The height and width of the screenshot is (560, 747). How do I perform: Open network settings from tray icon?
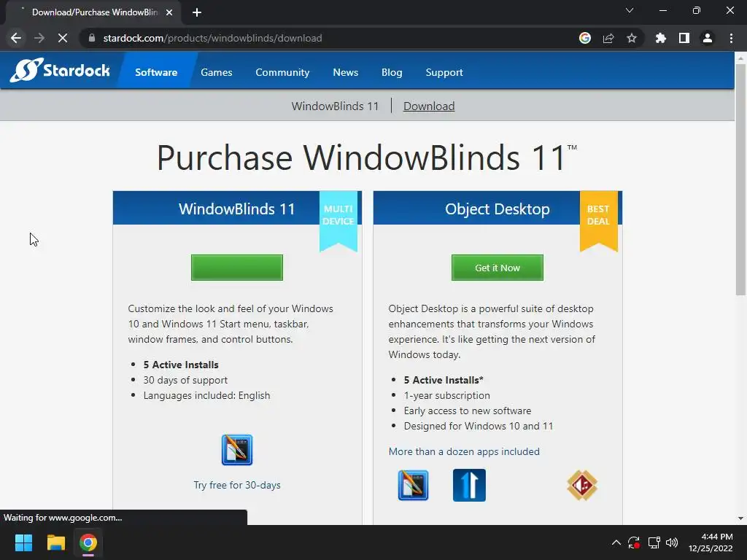[x=654, y=542]
